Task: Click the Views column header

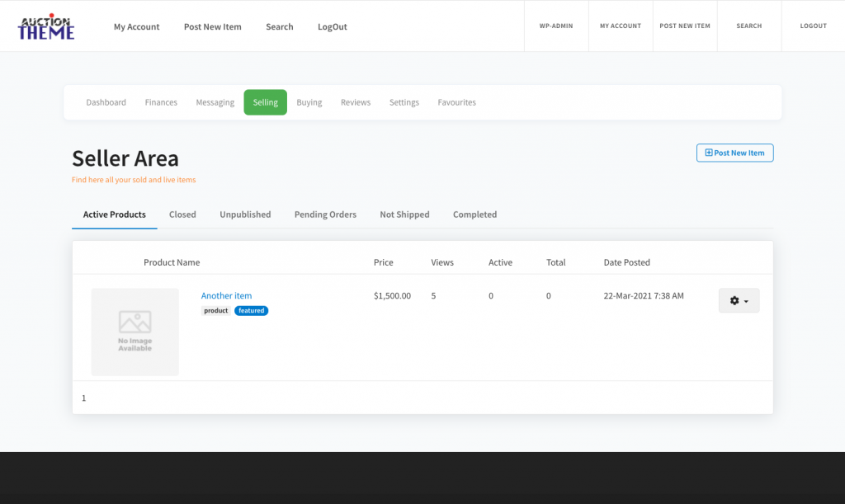Action: click(x=442, y=262)
